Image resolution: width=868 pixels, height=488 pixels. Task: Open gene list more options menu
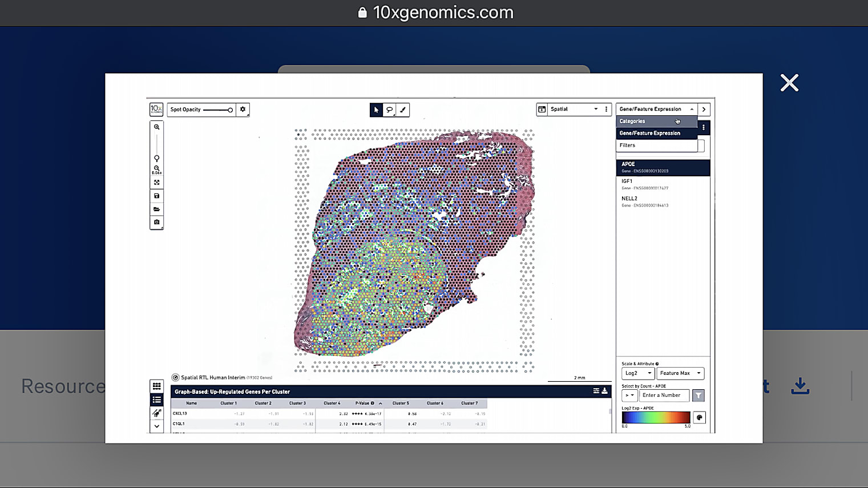pyautogui.click(x=704, y=127)
